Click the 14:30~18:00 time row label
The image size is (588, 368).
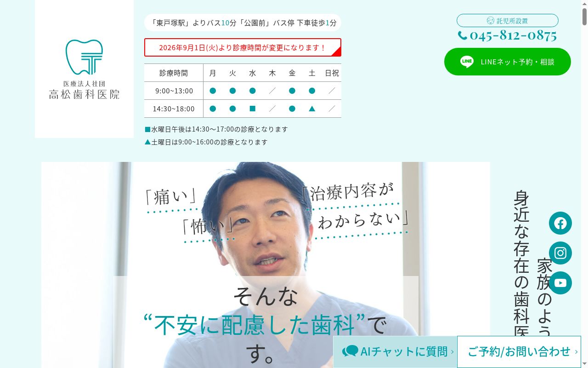(174, 109)
